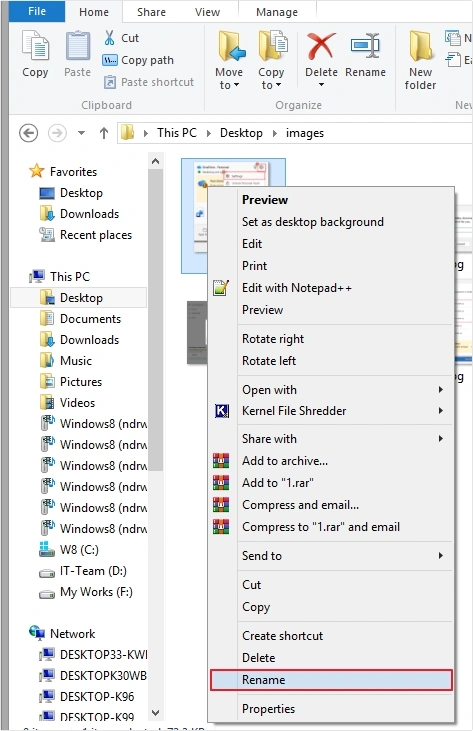Choose Properties in context menu
This screenshot has width=473, height=731.
point(331,709)
